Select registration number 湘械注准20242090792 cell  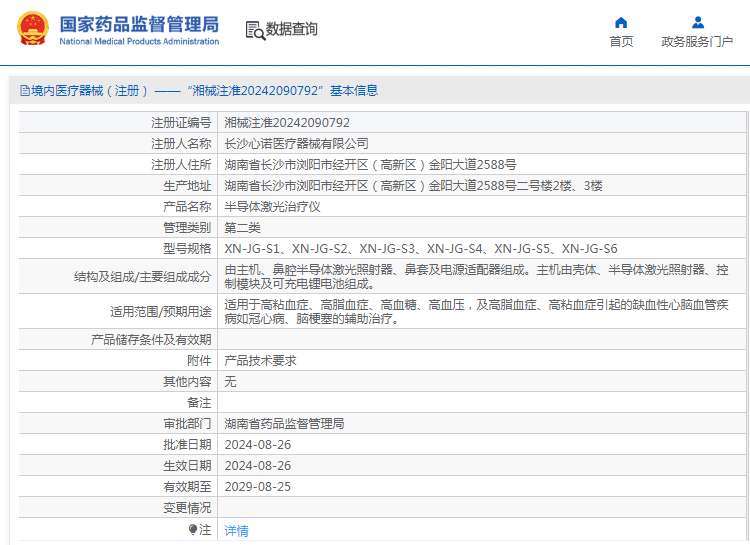287,123
